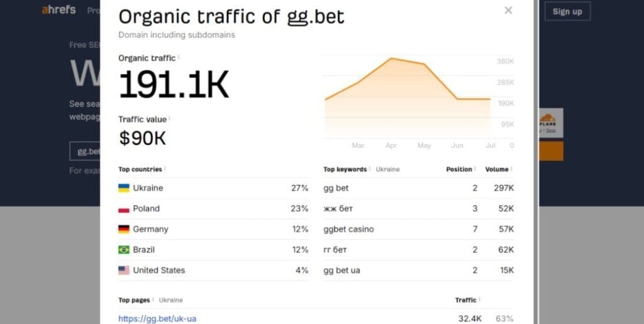Click the Germany flag icon

pyautogui.click(x=124, y=229)
